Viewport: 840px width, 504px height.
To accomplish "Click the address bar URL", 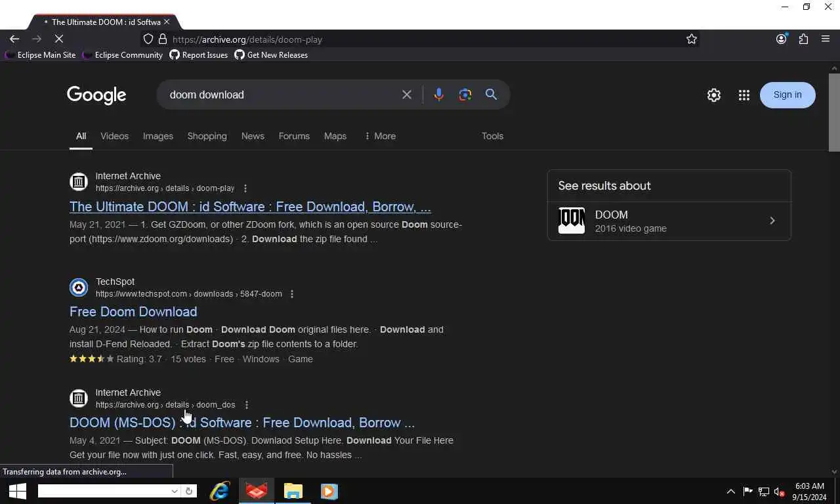I will pos(247,39).
